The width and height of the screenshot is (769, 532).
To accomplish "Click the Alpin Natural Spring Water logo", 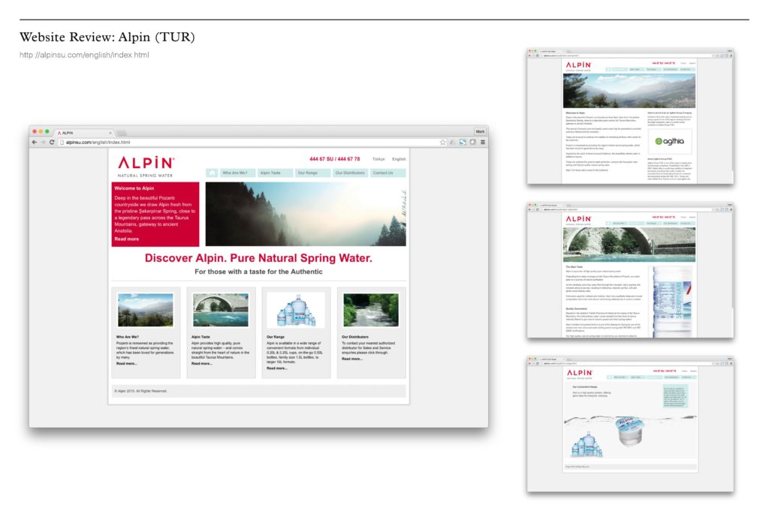I will coord(146,167).
